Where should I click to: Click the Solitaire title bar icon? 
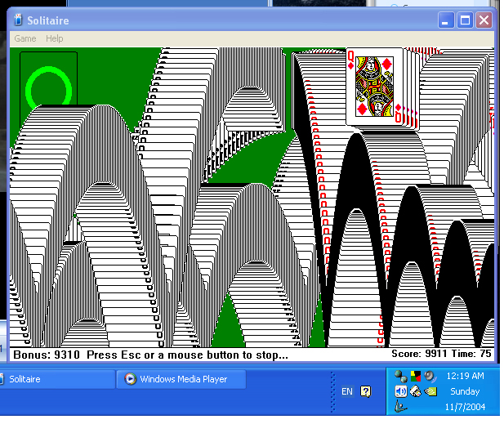click(18, 20)
